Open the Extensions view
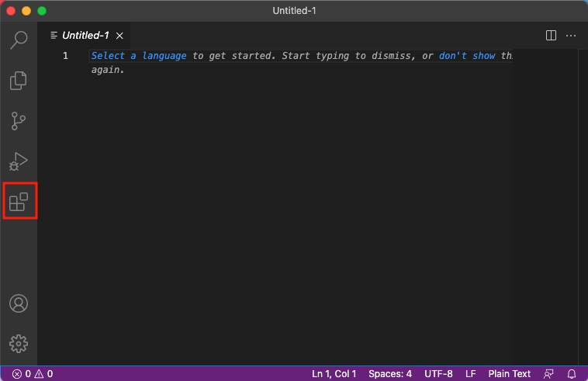The height and width of the screenshot is (381, 588). pyautogui.click(x=19, y=202)
